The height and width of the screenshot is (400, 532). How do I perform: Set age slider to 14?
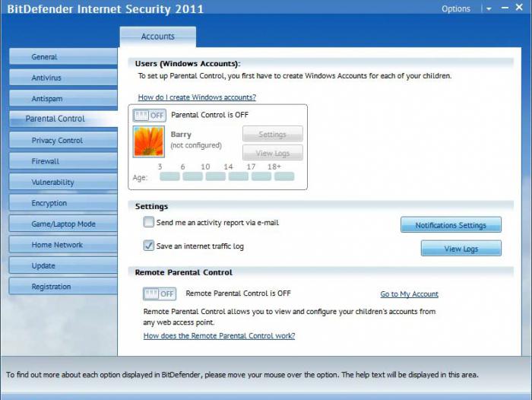coord(238,176)
